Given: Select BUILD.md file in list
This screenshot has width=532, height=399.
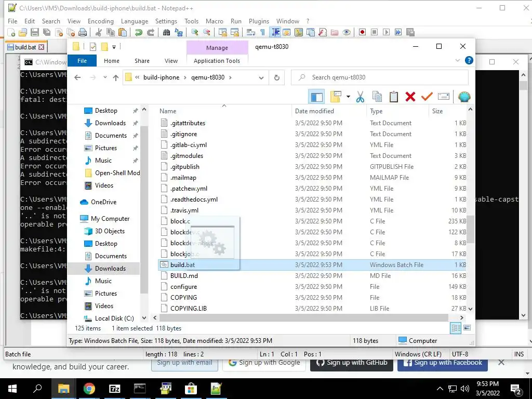Looking at the screenshot, I should pyautogui.click(x=184, y=276).
